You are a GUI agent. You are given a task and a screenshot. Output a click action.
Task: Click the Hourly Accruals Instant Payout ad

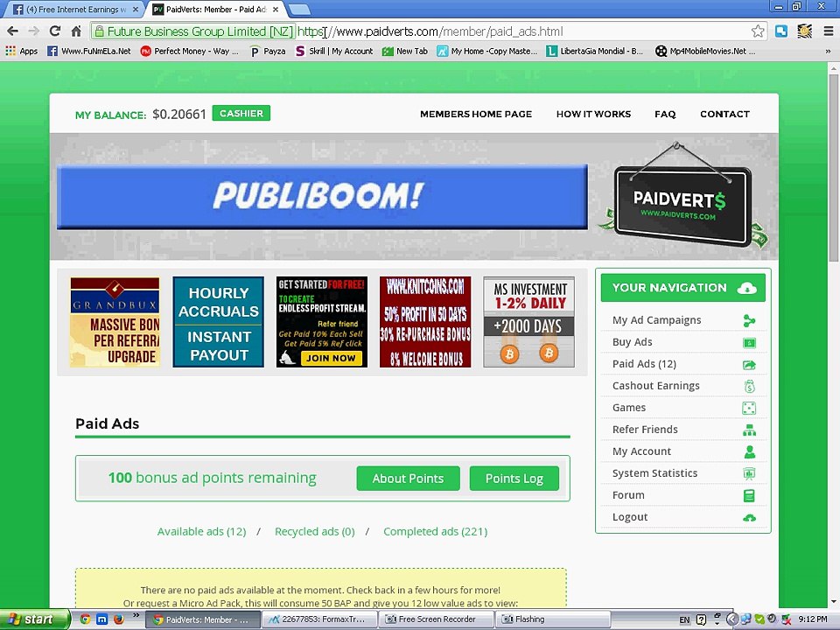click(218, 322)
